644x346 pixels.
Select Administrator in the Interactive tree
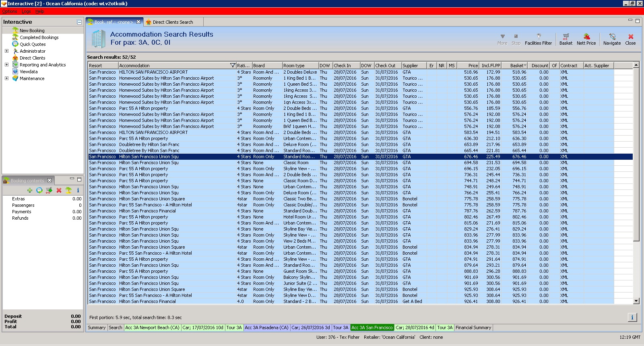33,51
